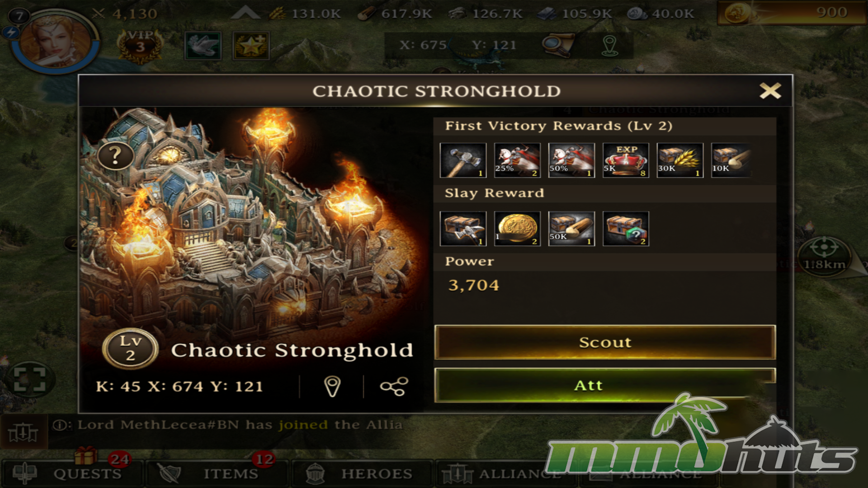Click the Scout button
The image size is (868, 488).
click(605, 343)
